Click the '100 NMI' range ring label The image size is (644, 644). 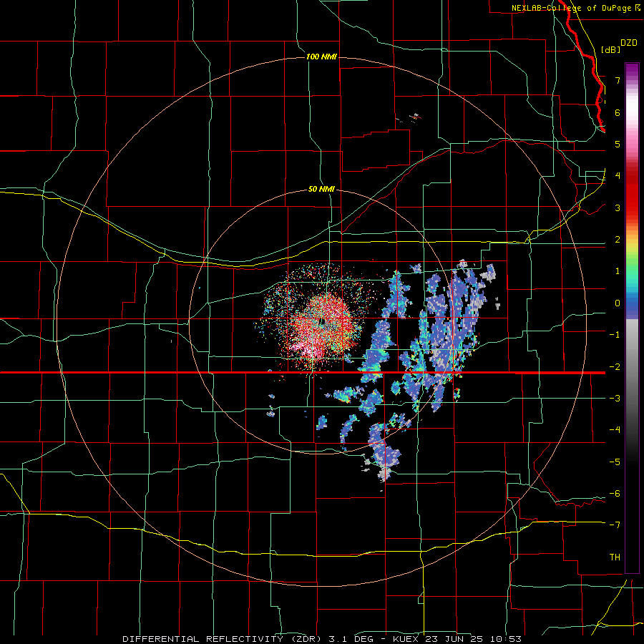[x=321, y=57]
